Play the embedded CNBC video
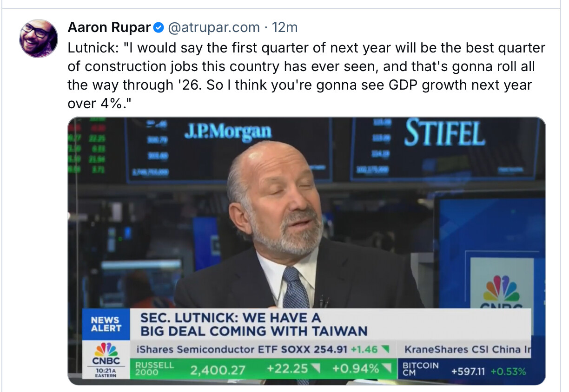The height and width of the screenshot is (392, 569). [x=306, y=232]
